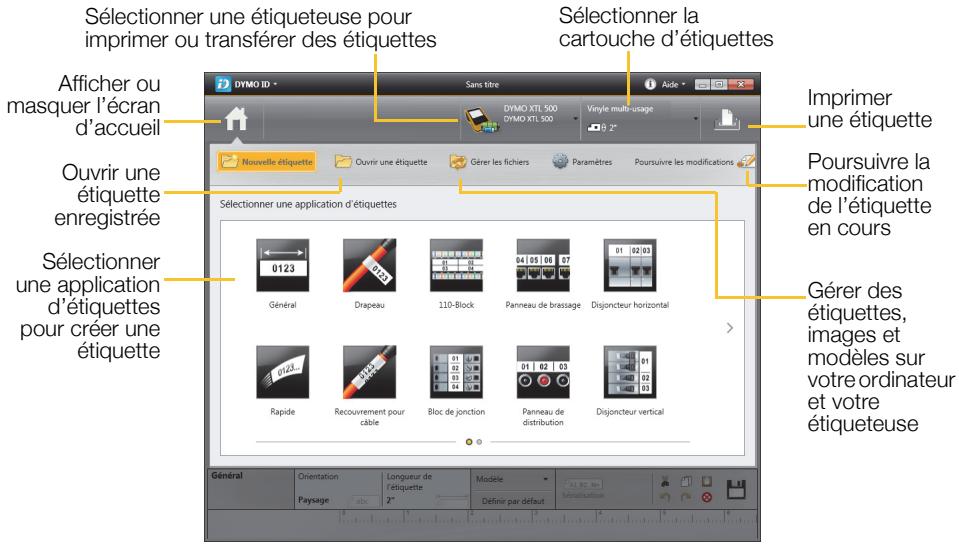Show next page of label applications
Screen dimensions: 959x546
730,328
